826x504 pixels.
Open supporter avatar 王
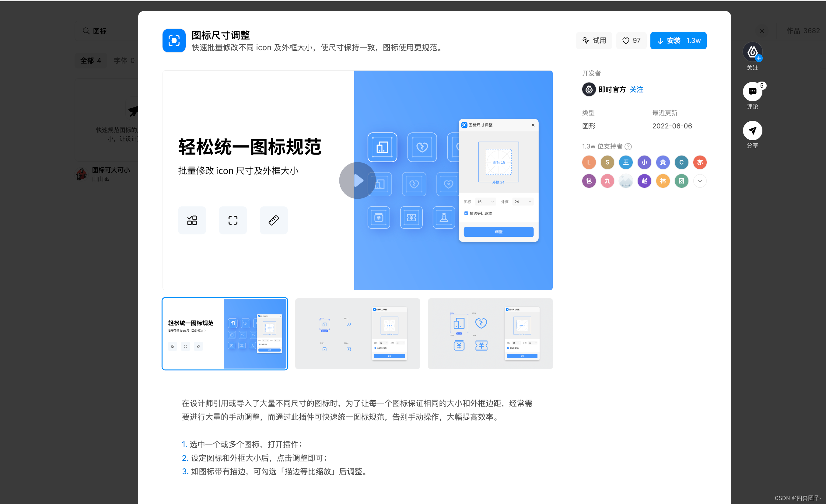(x=625, y=162)
